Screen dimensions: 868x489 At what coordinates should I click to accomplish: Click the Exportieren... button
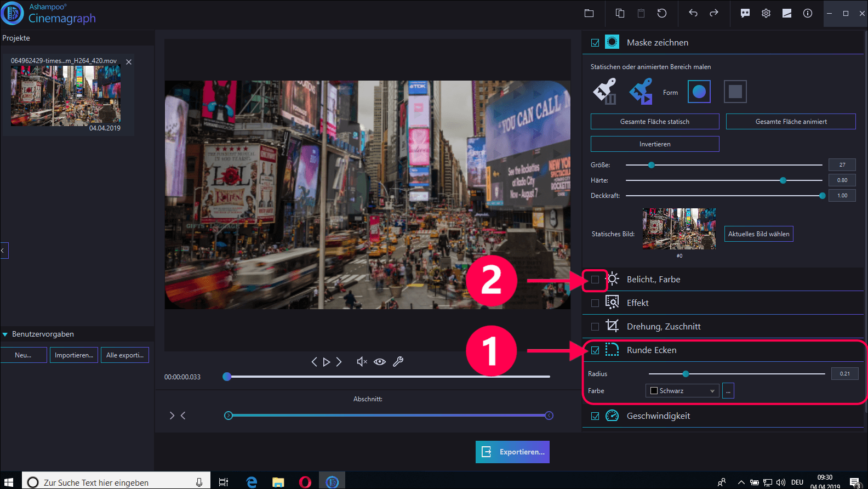pos(512,452)
